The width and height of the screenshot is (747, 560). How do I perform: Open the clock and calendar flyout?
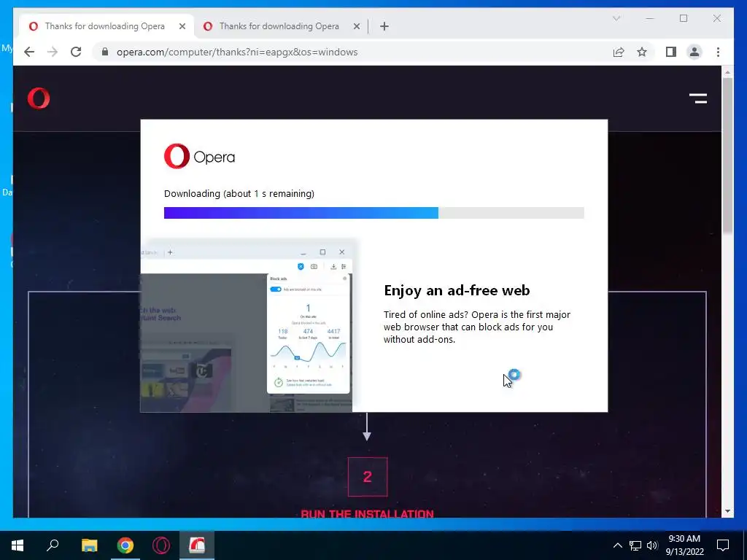pyautogui.click(x=684, y=545)
